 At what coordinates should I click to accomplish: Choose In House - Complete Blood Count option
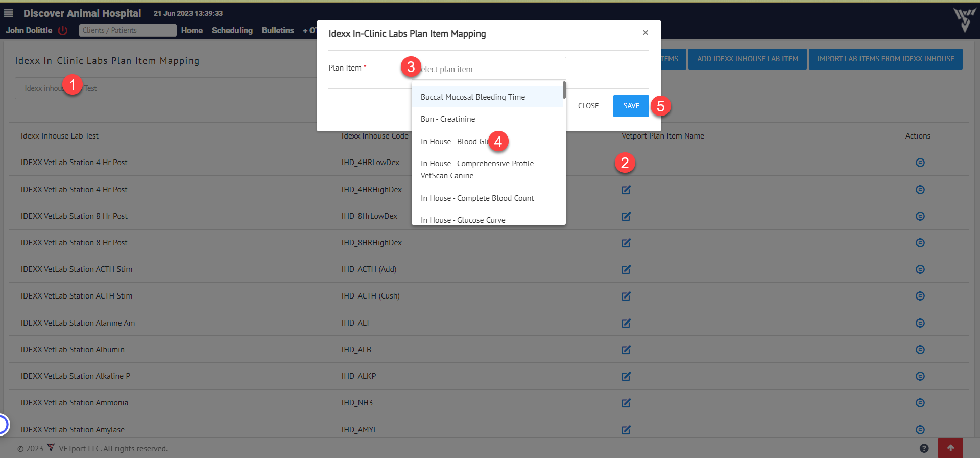point(487,198)
